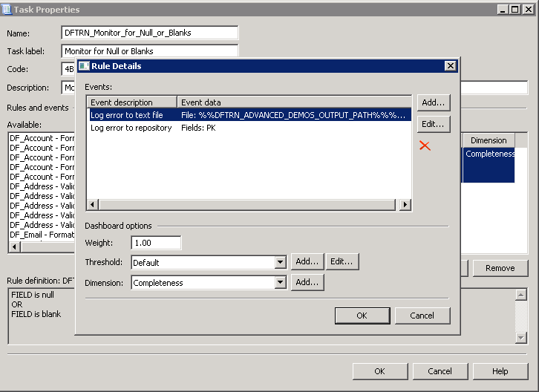
Task: Minimize the Task Properties window
Action: pyautogui.click(x=503, y=10)
